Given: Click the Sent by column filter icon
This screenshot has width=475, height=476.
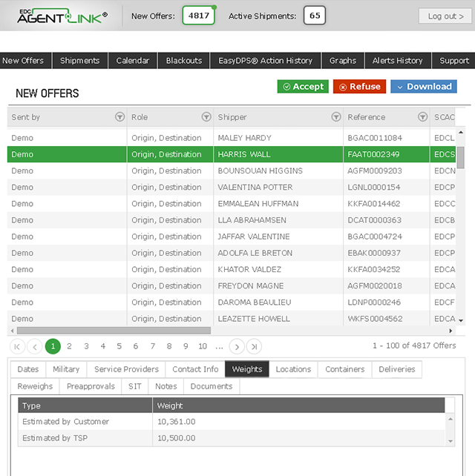Looking at the screenshot, I should [119, 117].
